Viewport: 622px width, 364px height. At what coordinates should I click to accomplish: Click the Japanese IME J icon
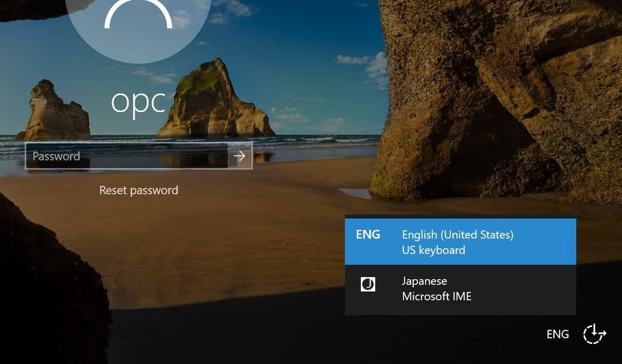pyautogui.click(x=368, y=284)
